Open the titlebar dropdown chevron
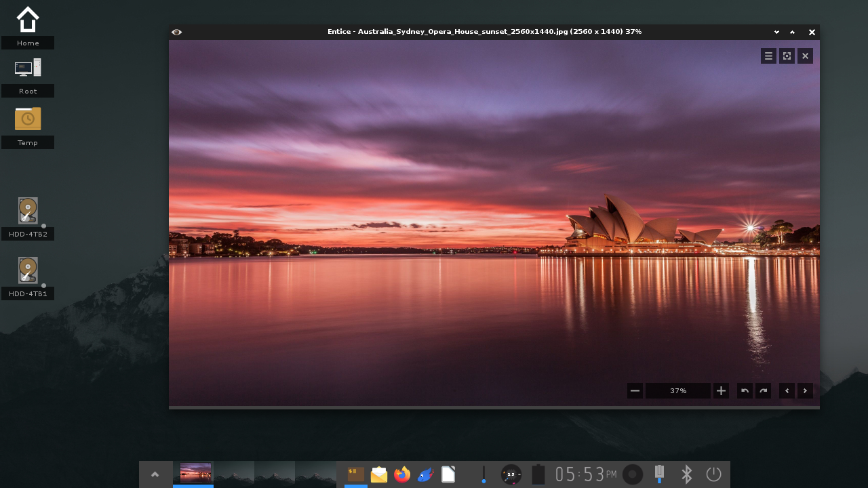The height and width of the screenshot is (488, 868). (776, 32)
